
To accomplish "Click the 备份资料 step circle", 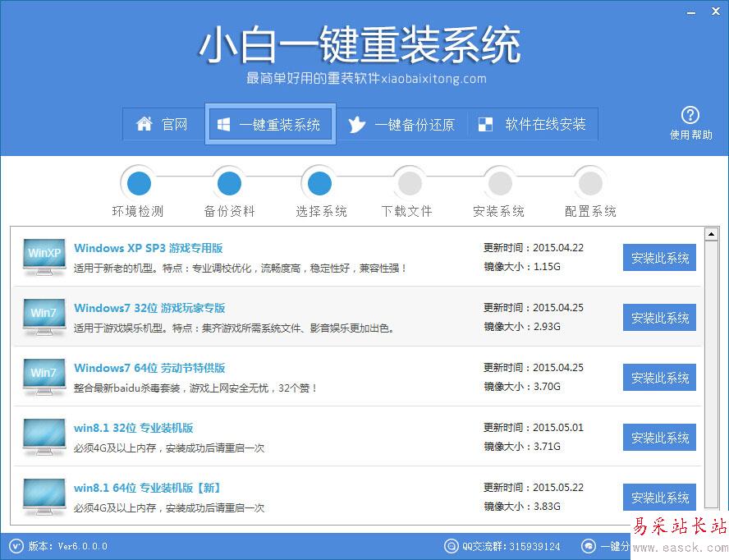I will click(x=229, y=183).
